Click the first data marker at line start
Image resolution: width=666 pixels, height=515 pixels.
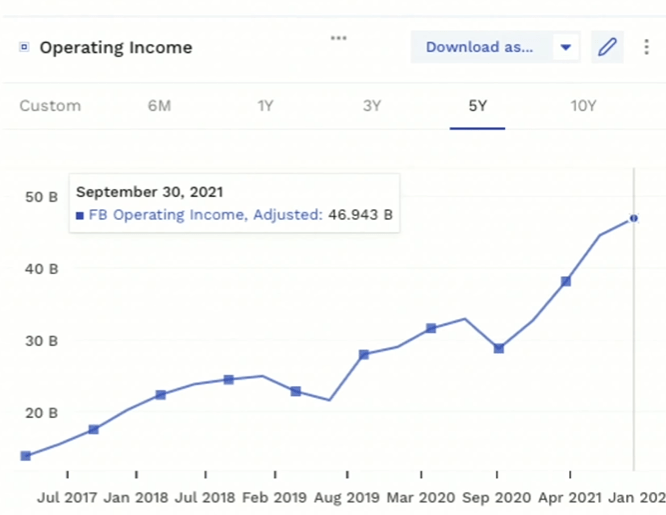26,456
